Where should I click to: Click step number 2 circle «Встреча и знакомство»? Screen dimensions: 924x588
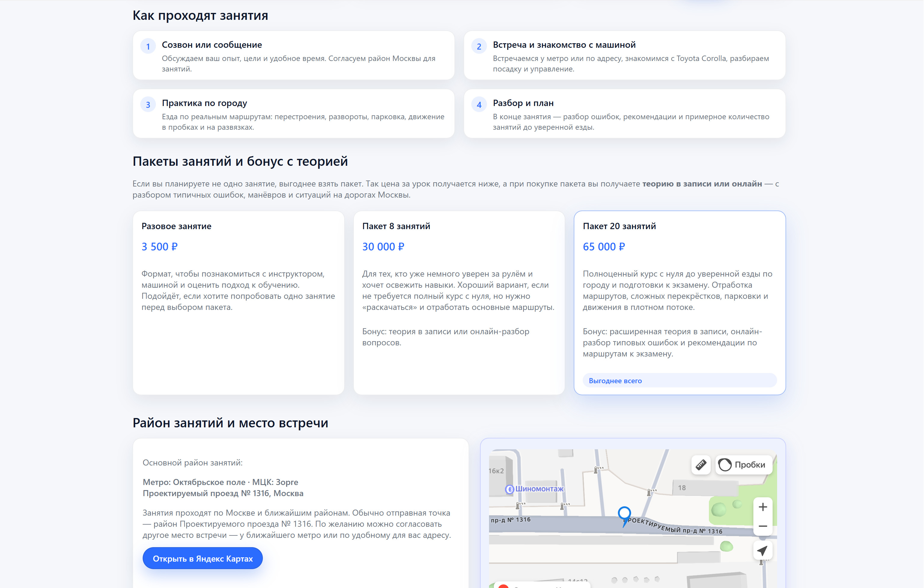(x=479, y=47)
